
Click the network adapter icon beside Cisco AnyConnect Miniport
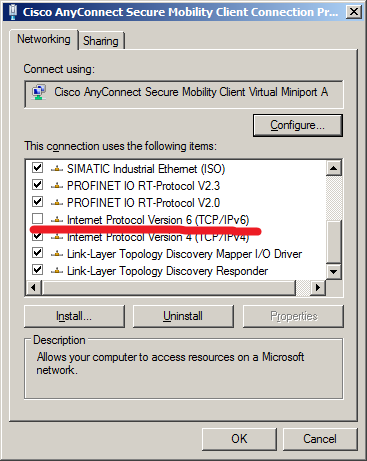39,92
